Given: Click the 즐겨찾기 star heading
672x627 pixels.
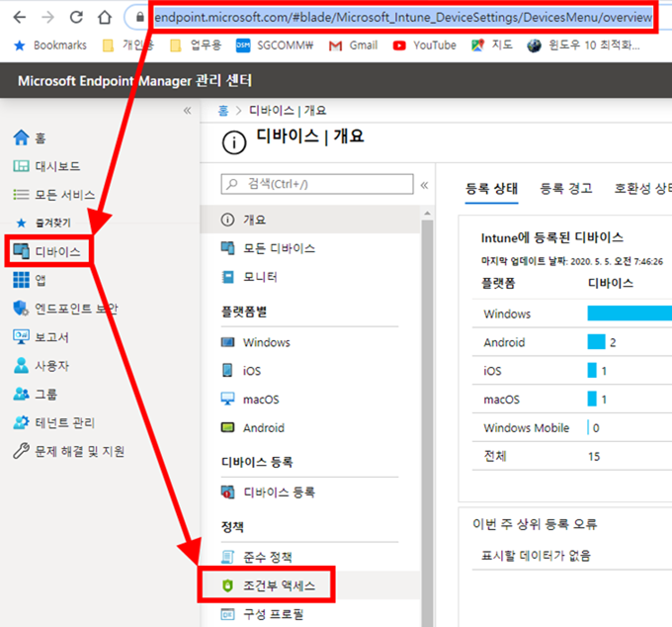Looking at the screenshot, I should pyautogui.click(x=43, y=223).
